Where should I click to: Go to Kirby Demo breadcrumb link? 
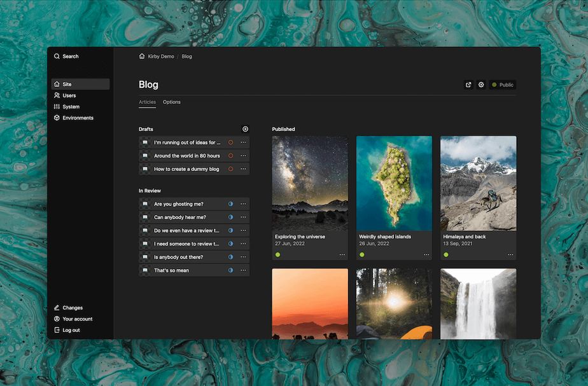(x=162, y=57)
